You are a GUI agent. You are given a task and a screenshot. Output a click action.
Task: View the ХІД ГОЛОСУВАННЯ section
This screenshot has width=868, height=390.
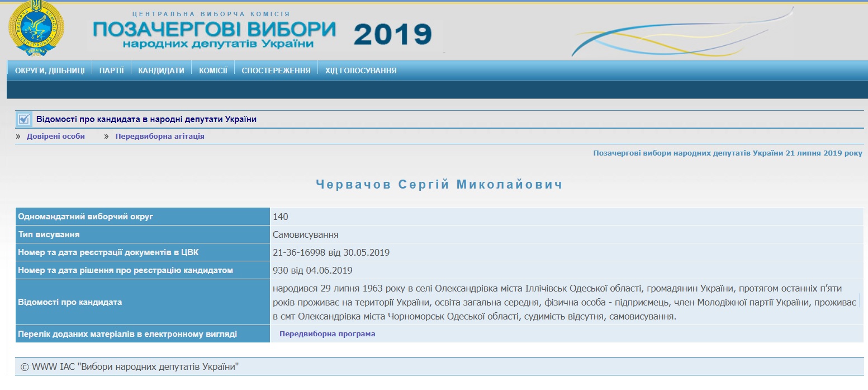click(x=361, y=71)
